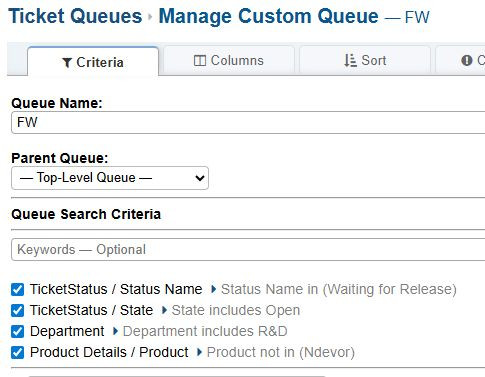The image size is (485, 377).
Task: Expand the TicketStatus / State criterion arrow
Action: 164,310
